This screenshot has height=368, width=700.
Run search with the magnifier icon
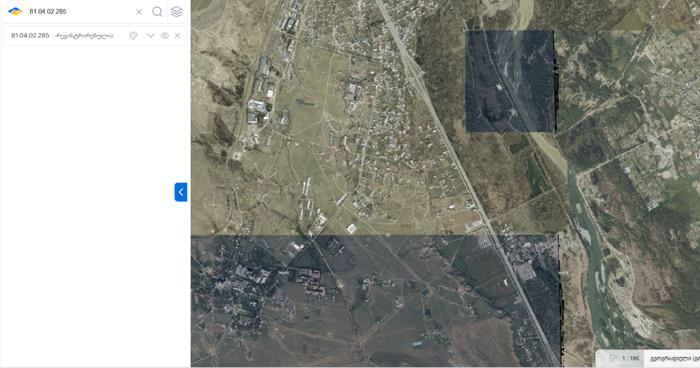click(157, 12)
